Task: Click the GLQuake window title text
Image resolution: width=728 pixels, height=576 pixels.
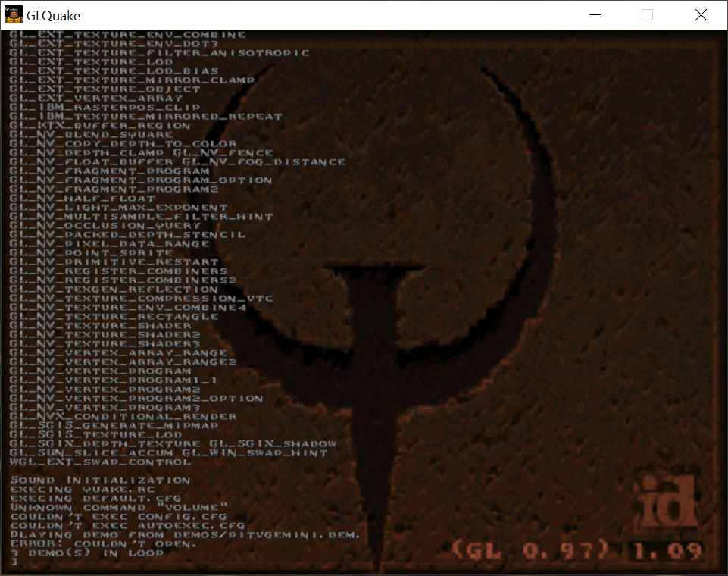Action: click(x=53, y=16)
